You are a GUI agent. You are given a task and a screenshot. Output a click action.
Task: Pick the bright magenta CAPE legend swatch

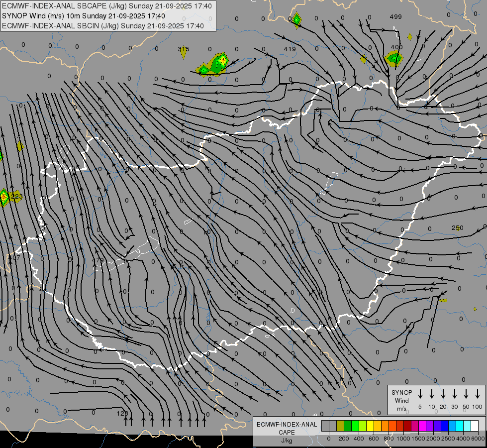pyautogui.click(x=422, y=426)
